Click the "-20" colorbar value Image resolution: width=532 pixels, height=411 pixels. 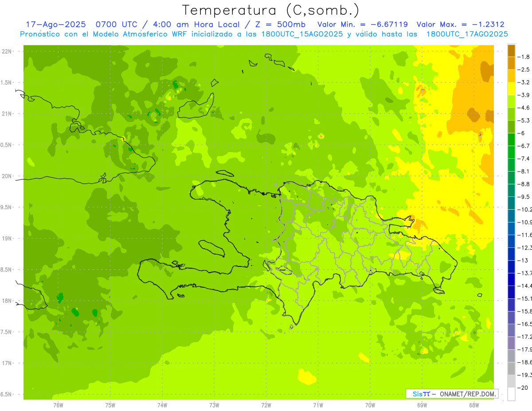pyautogui.click(x=523, y=388)
